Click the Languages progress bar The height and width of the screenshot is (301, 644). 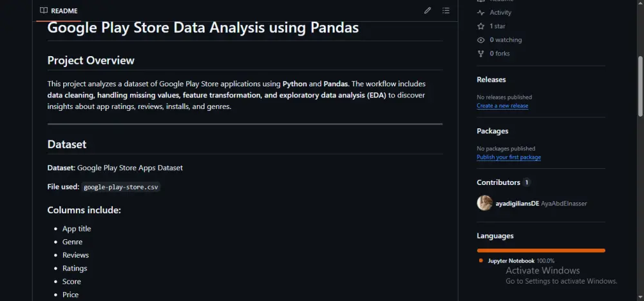pos(541,251)
